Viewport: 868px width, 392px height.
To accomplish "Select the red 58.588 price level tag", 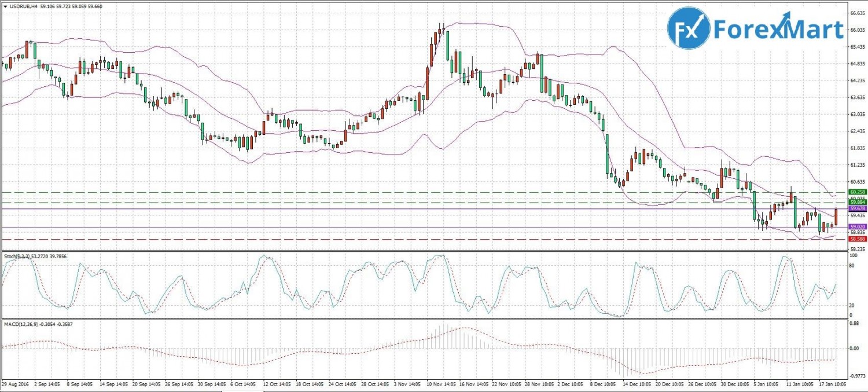I will [x=856, y=239].
